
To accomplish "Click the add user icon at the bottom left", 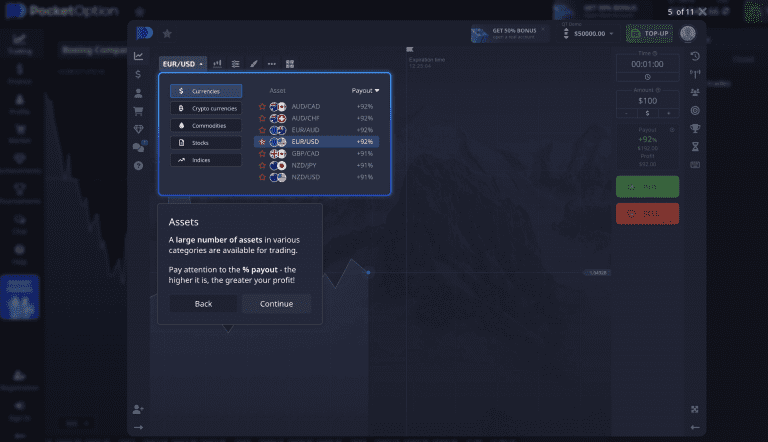I will (x=138, y=409).
